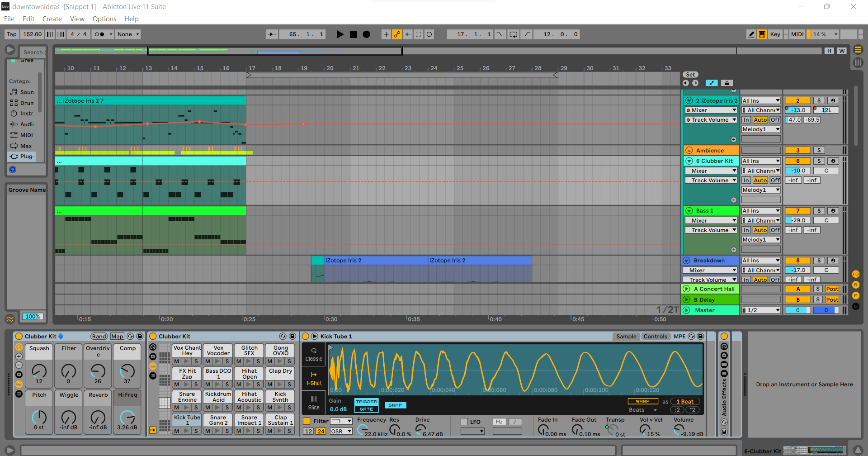Enable the Draw Mode pencil icon
The height and width of the screenshot is (456, 868).
click(x=751, y=34)
